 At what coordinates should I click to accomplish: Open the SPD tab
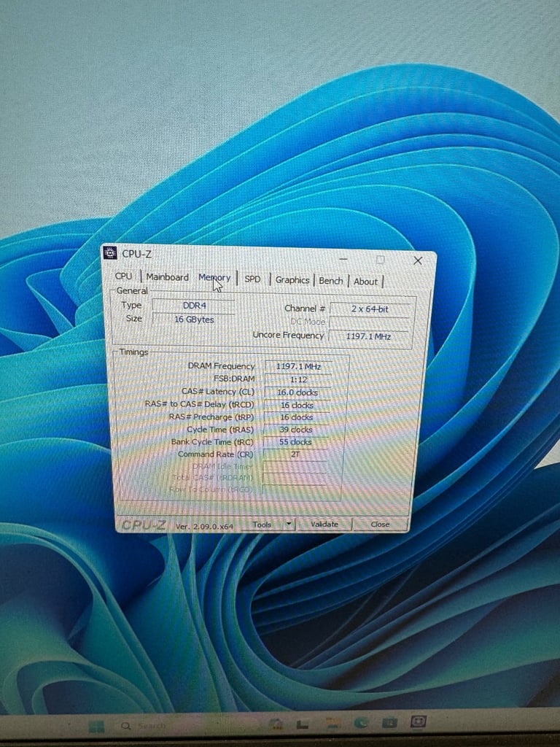click(252, 279)
